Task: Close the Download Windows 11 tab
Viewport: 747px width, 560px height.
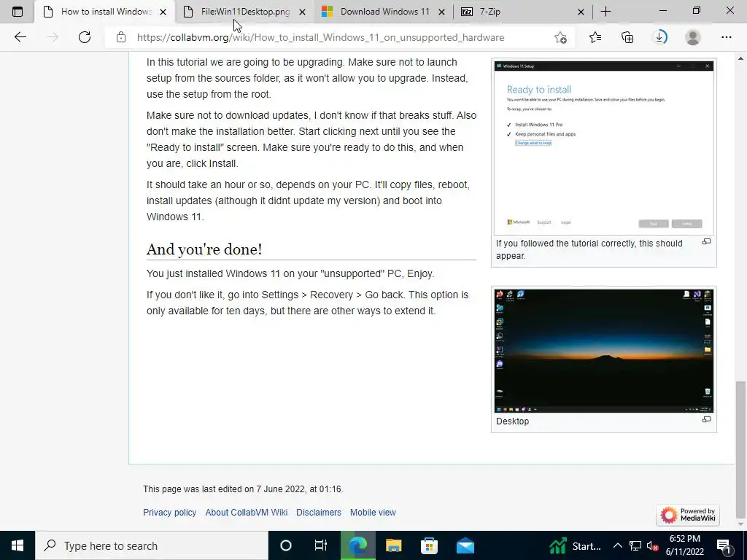Action: 441,12
